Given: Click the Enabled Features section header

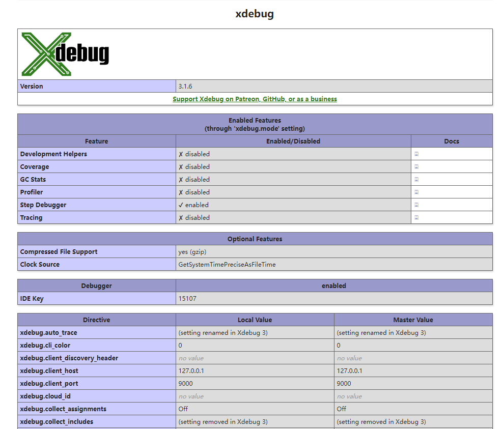Looking at the screenshot, I should click(x=255, y=124).
